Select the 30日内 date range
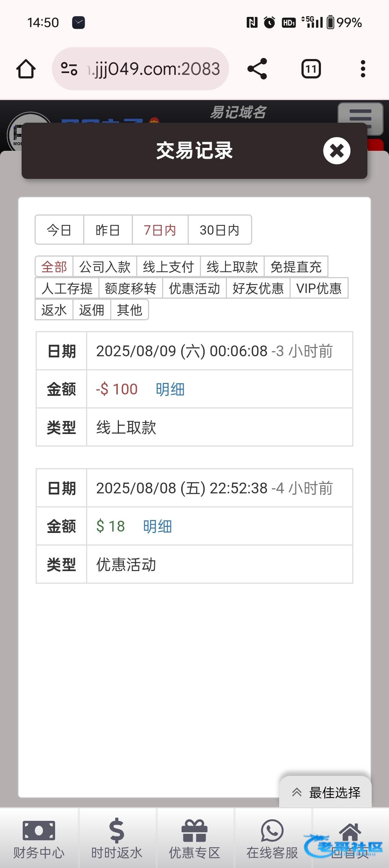 tap(219, 230)
